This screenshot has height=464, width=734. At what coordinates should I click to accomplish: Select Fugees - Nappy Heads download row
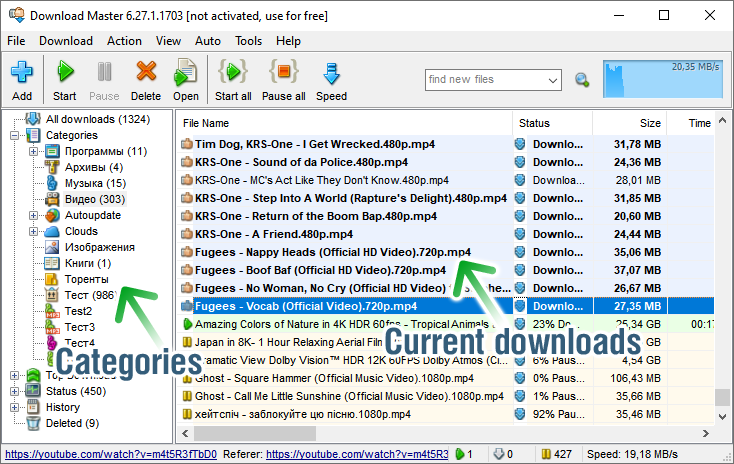[x=332, y=252]
